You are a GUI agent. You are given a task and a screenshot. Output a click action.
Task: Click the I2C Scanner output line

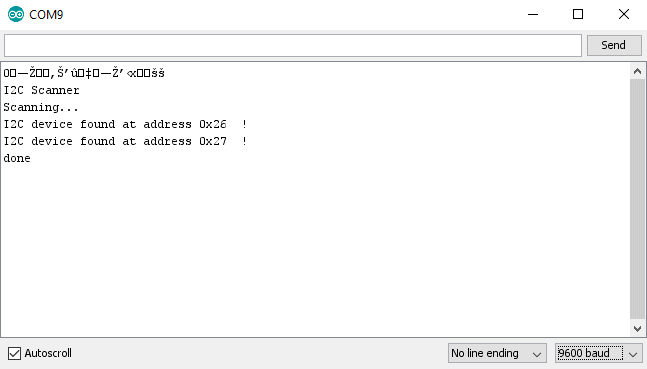(x=41, y=90)
